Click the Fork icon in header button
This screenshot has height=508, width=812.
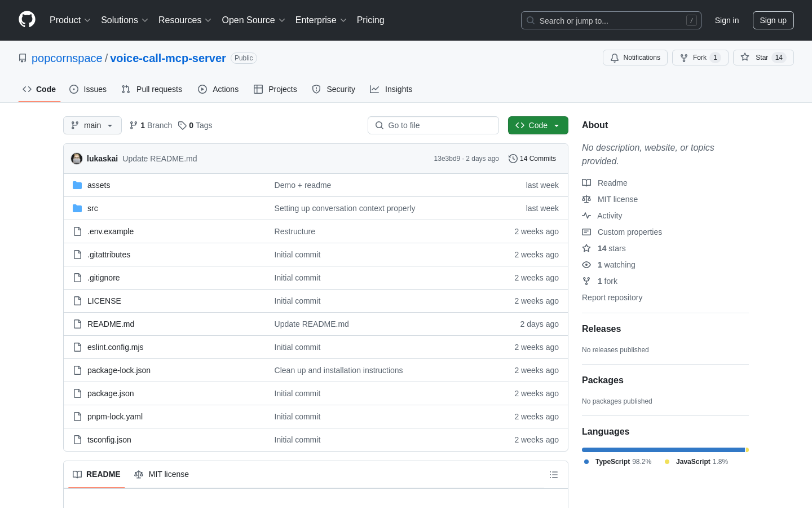[684, 58]
